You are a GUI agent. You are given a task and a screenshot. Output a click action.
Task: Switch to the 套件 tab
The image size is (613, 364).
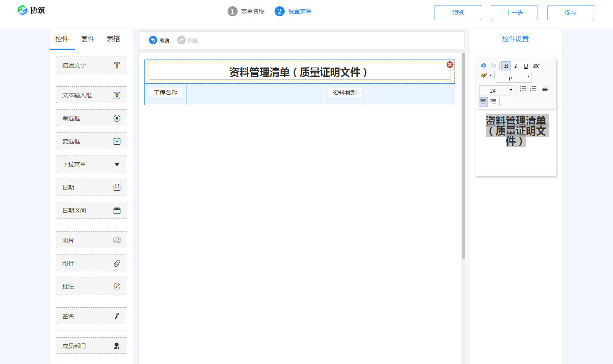(88, 39)
